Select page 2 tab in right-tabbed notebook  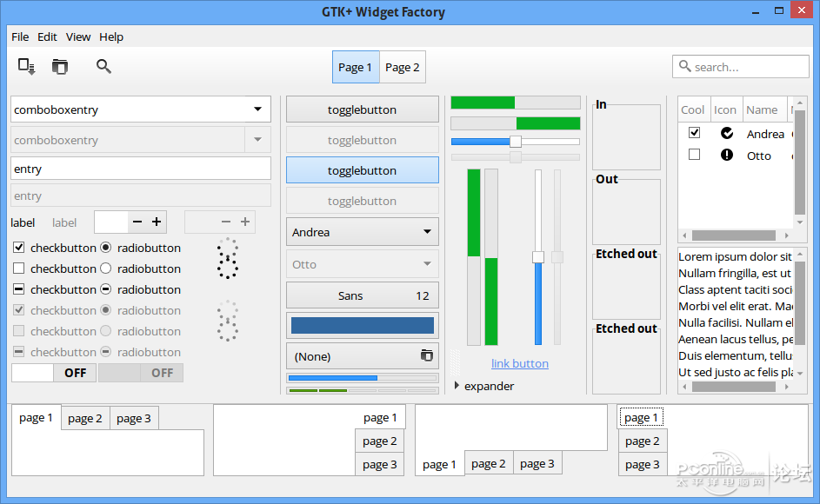(380, 441)
